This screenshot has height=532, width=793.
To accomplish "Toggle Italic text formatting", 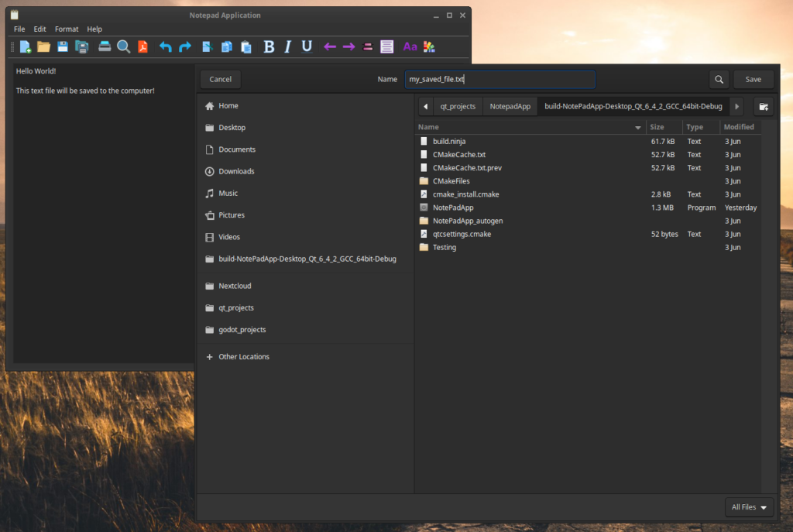I will pos(287,47).
